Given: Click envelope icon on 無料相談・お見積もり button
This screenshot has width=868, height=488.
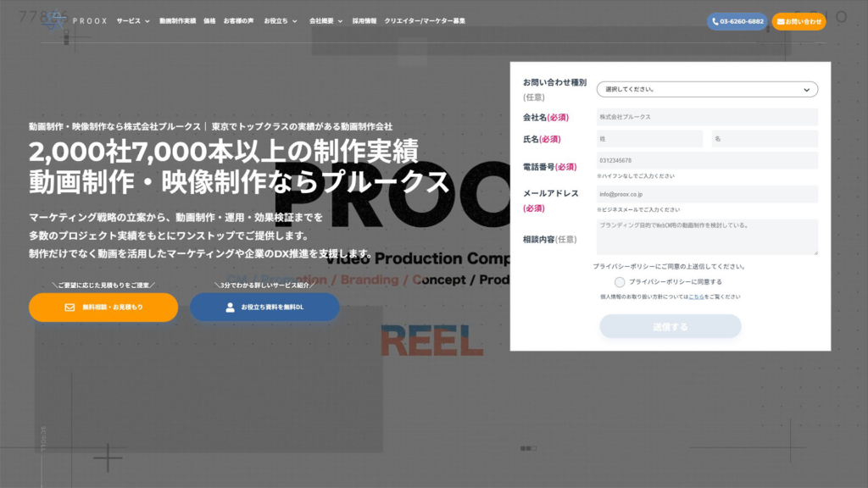Looking at the screenshot, I should 70,308.
